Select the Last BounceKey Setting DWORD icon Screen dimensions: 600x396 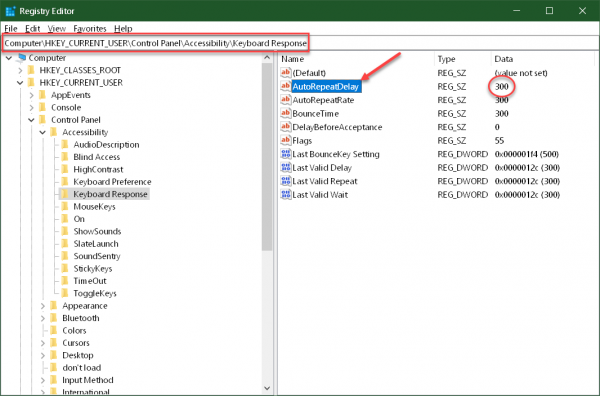[x=285, y=154]
